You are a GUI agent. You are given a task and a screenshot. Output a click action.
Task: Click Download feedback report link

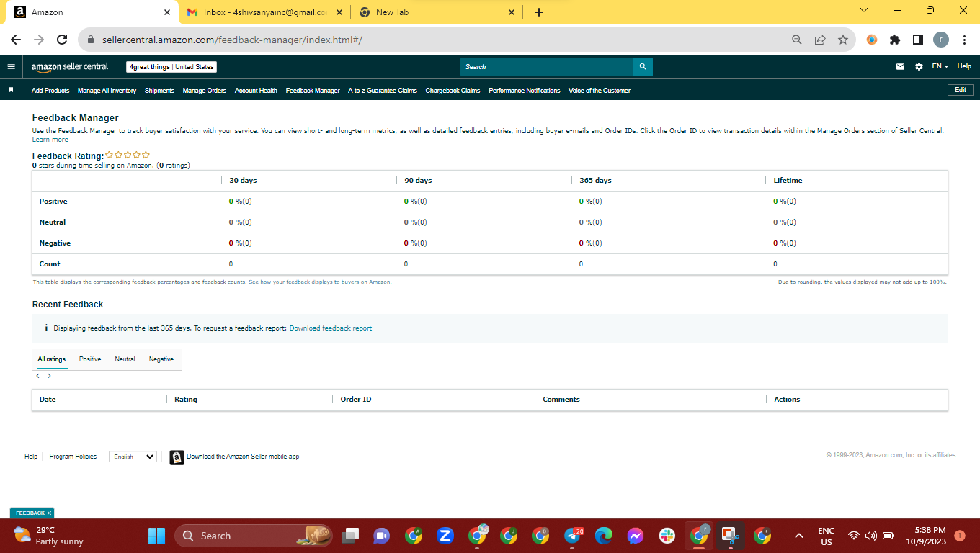[x=331, y=328]
